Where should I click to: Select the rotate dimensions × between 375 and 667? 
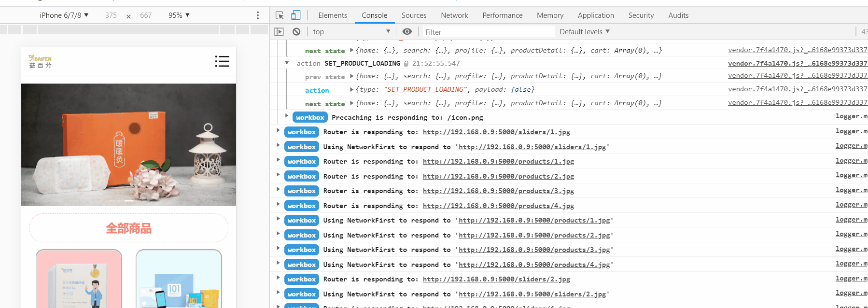click(128, 16)
